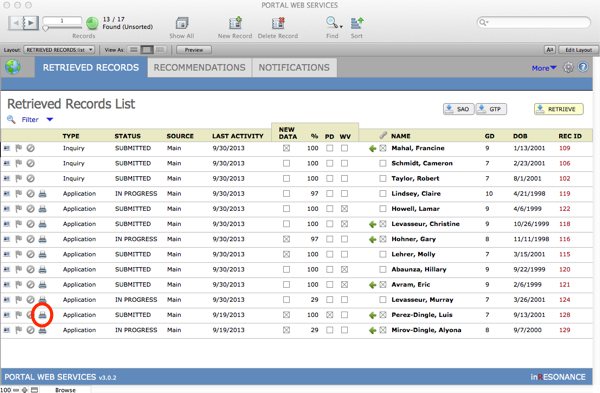Flag the Mahal, Francine record
This screenshot has width=600, height=393.
pos(18,148)
